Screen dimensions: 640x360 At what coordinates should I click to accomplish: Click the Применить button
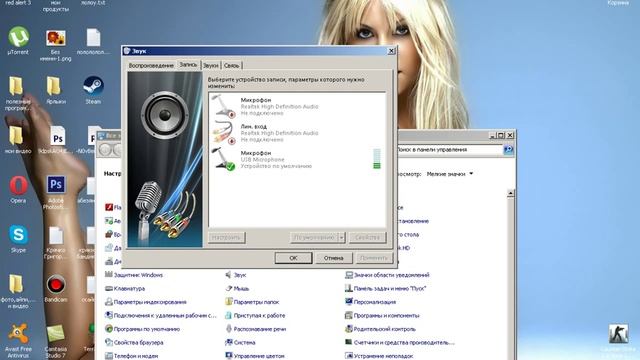374,258
